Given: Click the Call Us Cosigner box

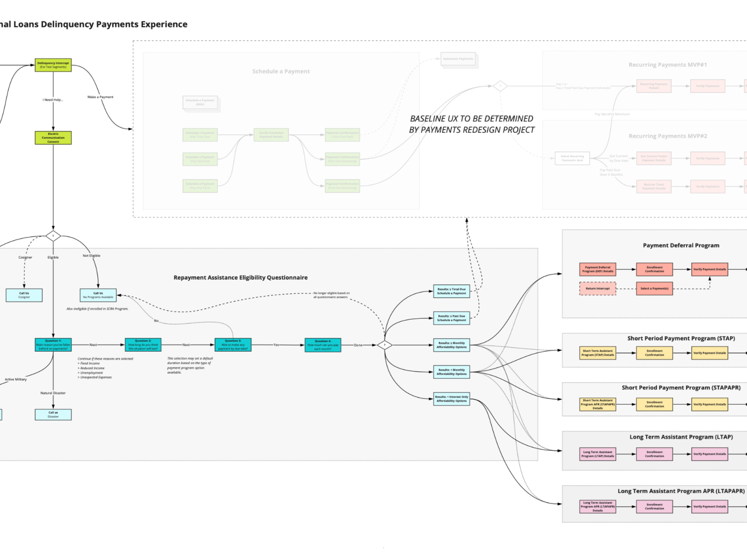Looking at the screenshot, I should point(24,295).
